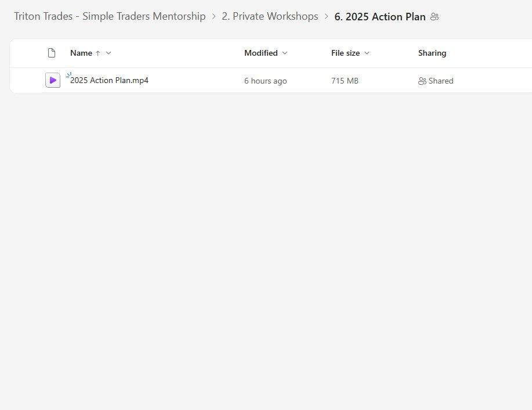Click the Modified column header label
The width and height of the screenshot is (532, 410).
pyautogui.click(x=260, y=53)
